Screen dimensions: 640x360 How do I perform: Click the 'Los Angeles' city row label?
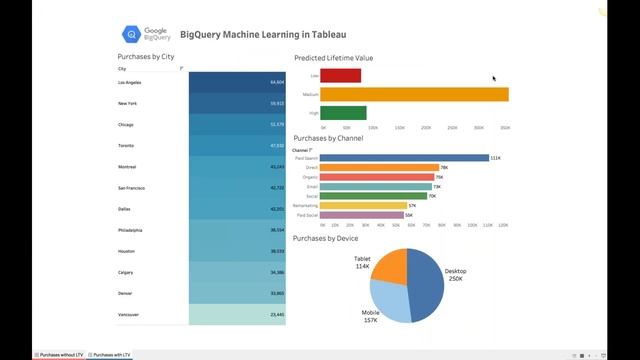coord(129,82)
